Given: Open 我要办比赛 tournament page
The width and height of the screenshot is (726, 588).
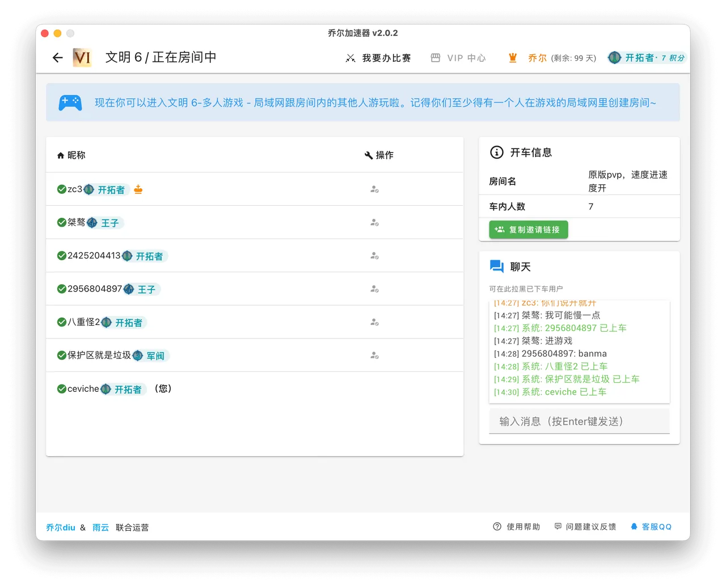Looking at the screenshot, I should tap(378, 58).
